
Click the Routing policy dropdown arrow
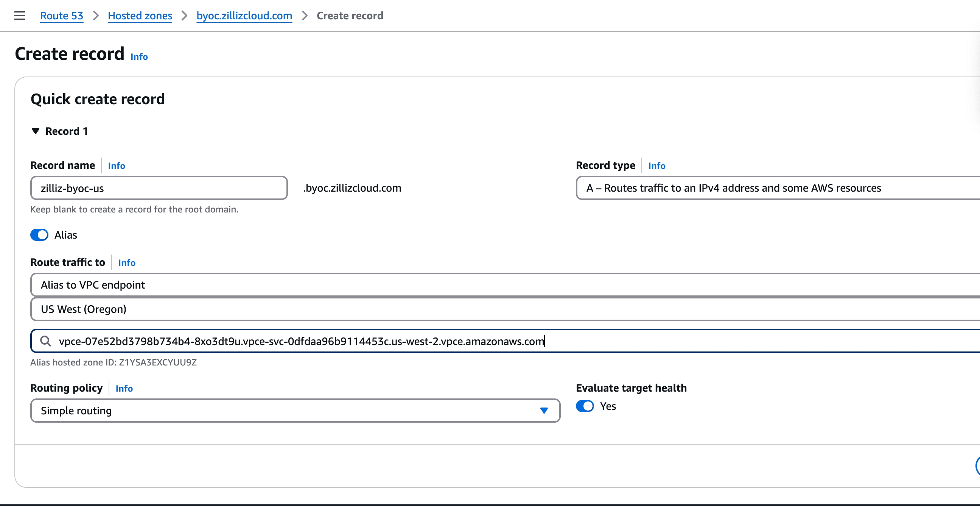[544, 411]
